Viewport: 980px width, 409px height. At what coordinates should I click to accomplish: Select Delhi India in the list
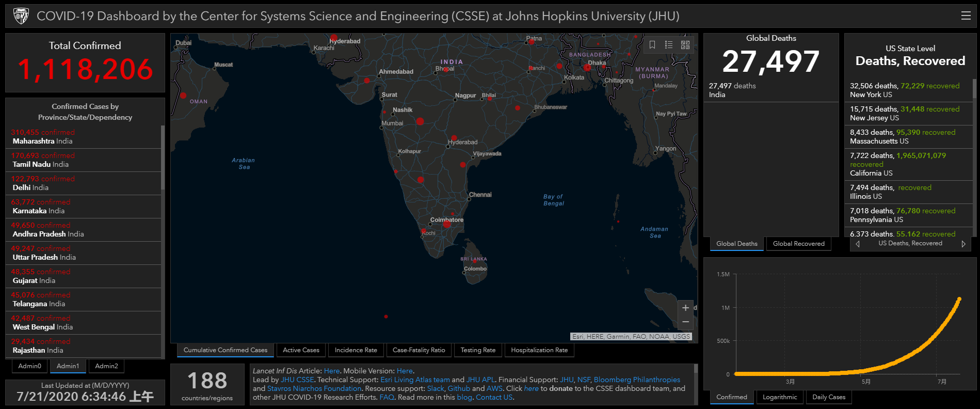pos(84,183)
